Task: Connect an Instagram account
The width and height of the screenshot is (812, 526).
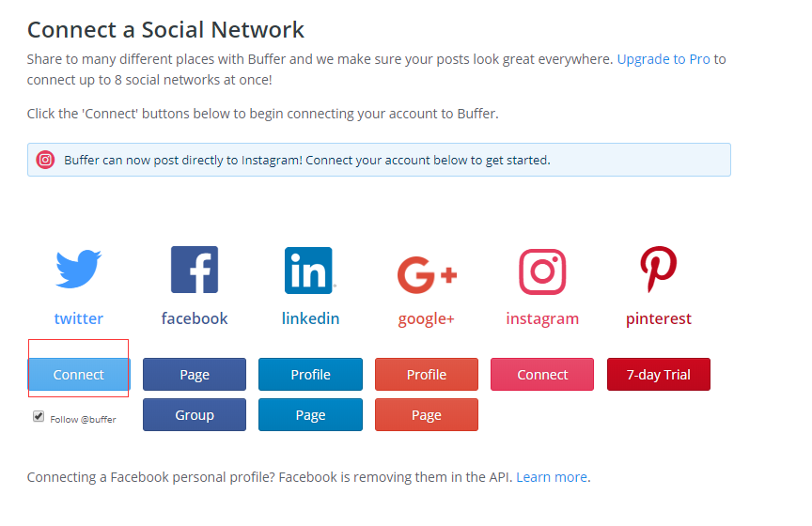Action: point(542,375)
